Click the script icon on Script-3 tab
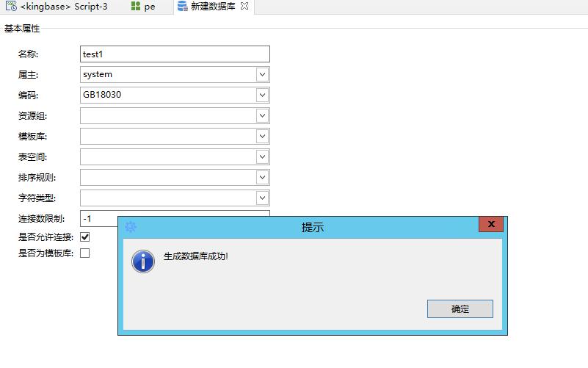The width and height of the screenshot is (588, 368). pyautogui.click(x=11, y=6)
